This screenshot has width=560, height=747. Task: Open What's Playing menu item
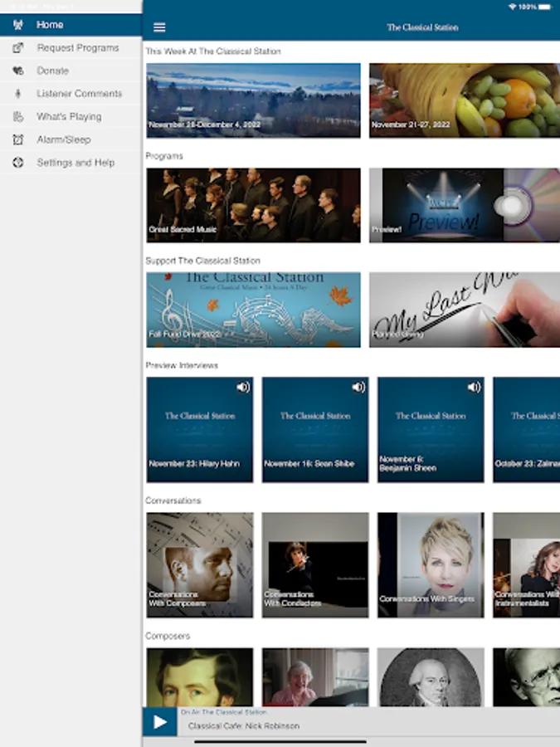71,117
